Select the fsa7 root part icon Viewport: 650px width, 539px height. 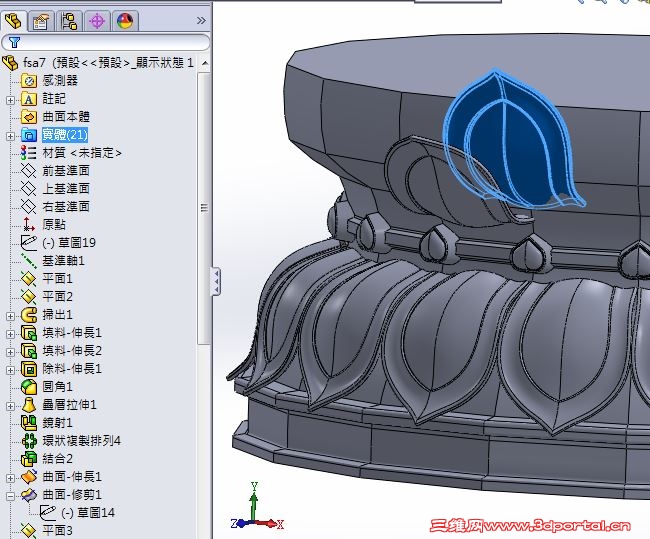pyautogui.click(x=10, y=63)
